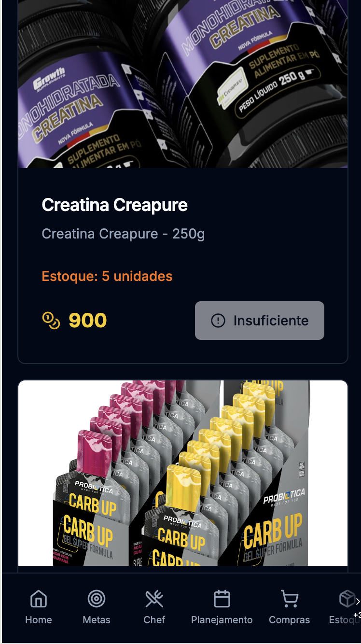Go to Compras shopping cart icon
Screen dimensions: 361x644
pyautogui.click(x=290, y=599)
